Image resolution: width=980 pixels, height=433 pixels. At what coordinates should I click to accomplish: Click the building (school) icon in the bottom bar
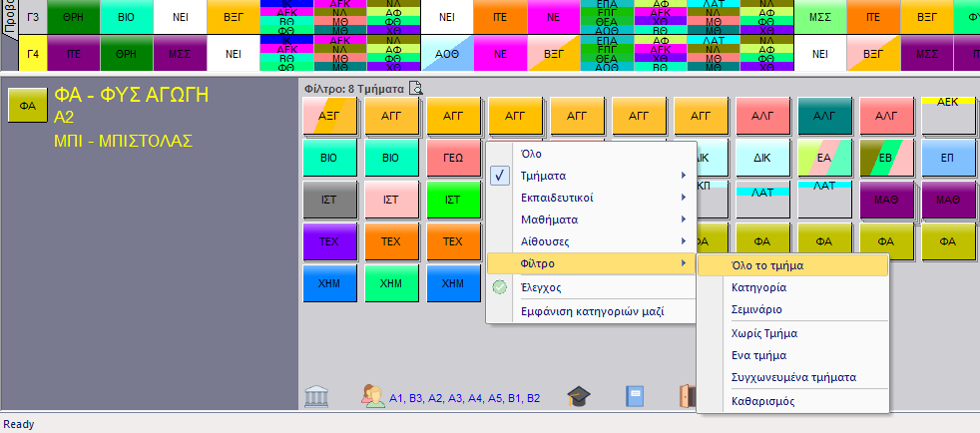(x=316, y=397)
